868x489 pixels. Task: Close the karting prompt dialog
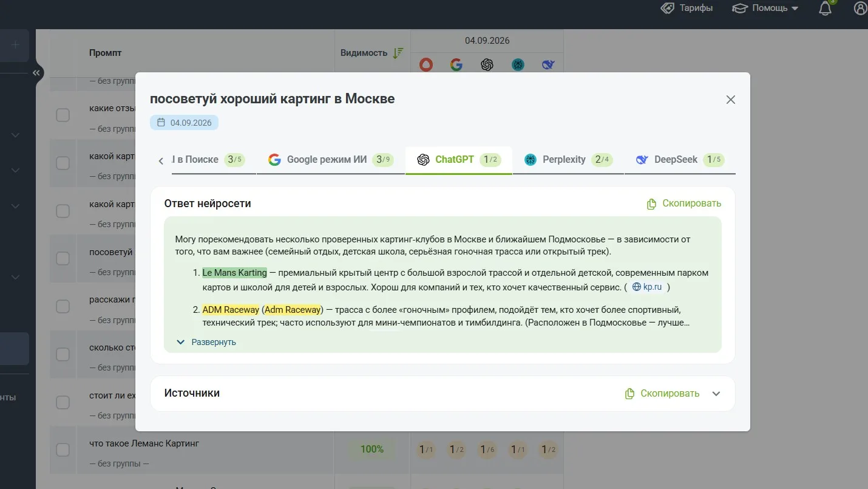coord(731,100)
